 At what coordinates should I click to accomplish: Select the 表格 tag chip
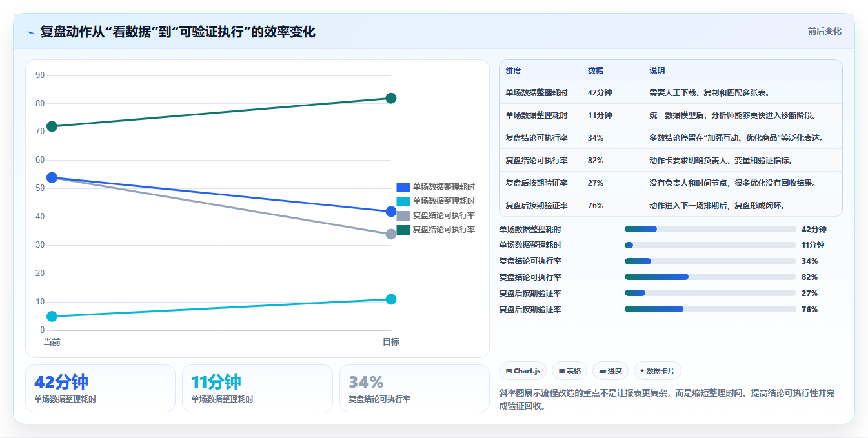point(569,371)
